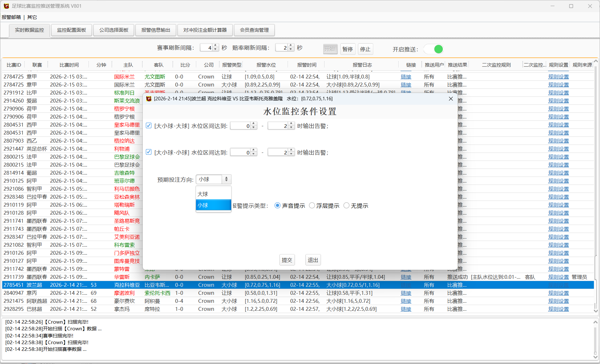Image resolution: width=600 pixels, height=364 pixels.
Task: Click the 利物浦 team cell
Action: pyautogui.click(x=122, y=149)
